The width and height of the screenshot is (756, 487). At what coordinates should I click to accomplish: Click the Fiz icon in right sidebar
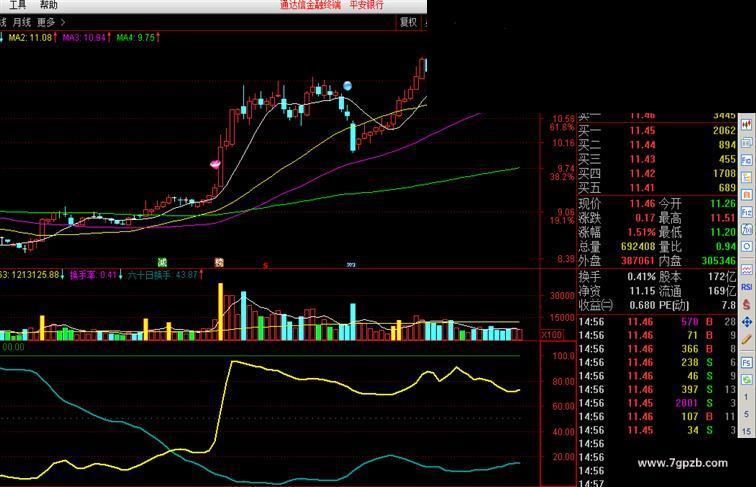coord(746,212)
